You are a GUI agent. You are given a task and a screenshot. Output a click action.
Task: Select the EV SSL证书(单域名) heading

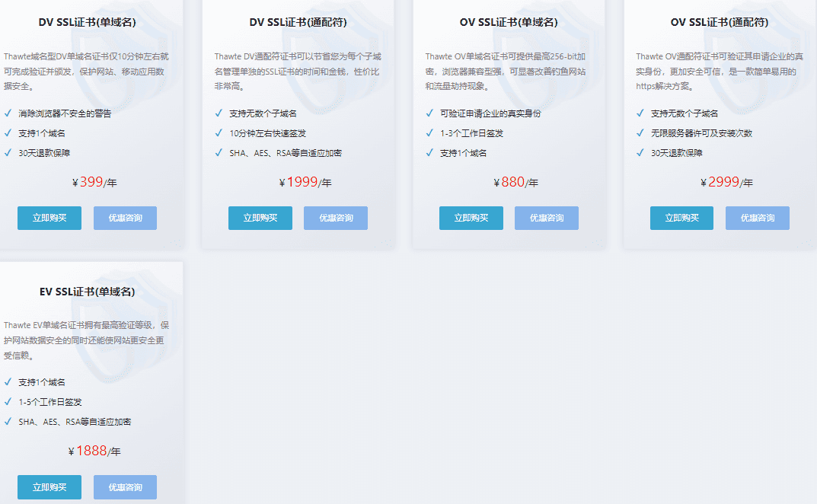click(x=87, y=292)
